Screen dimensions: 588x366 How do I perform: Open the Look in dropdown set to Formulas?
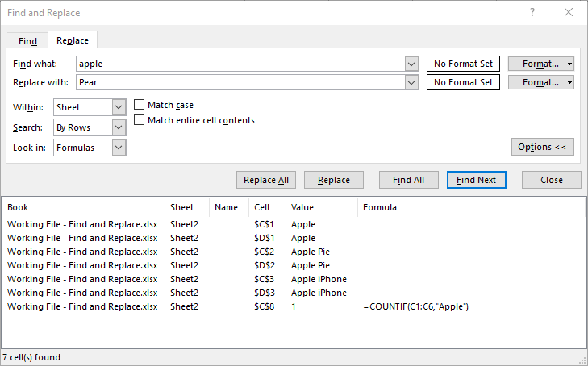119,148
